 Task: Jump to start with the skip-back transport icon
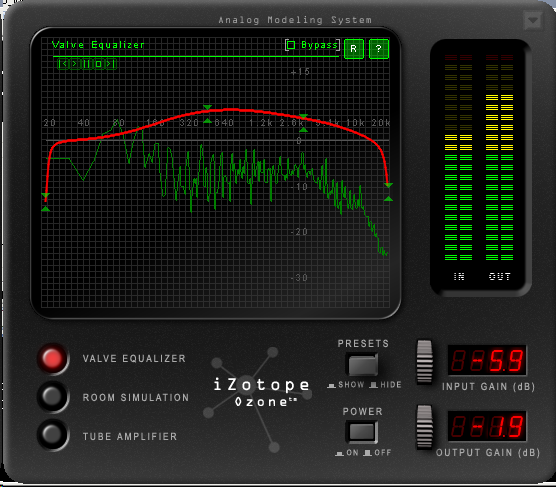[63, 64]
